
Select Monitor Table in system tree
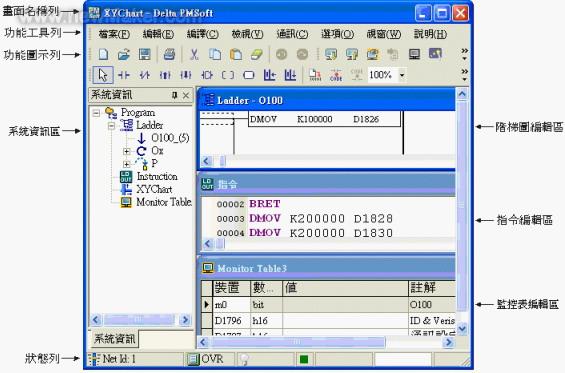164,202
